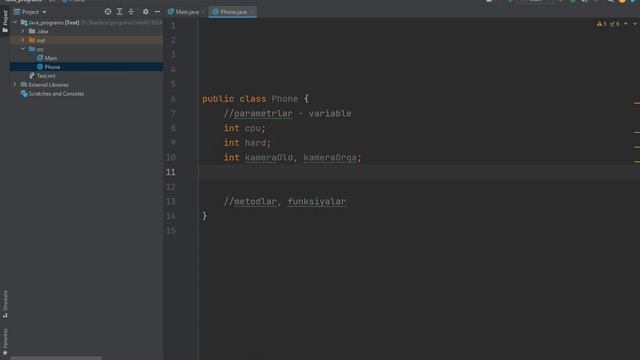Click the Project view icon beside dropdown
This screenshot has width=640, height=360.
[17, 12]
